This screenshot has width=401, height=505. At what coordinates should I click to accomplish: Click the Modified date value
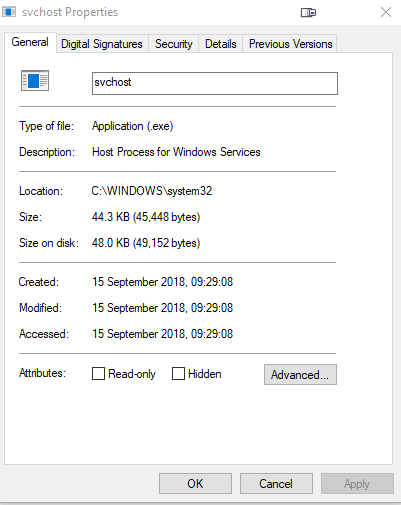click(x=162, y=308)
